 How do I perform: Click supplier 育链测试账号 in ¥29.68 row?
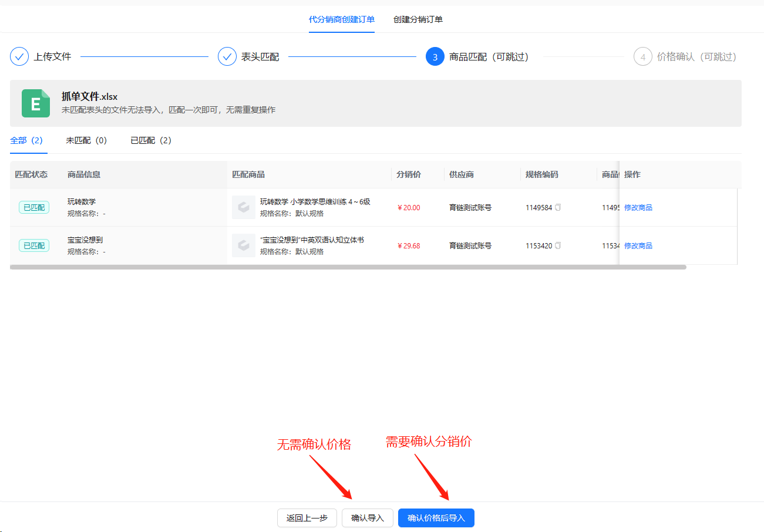[x=470, y=245]
